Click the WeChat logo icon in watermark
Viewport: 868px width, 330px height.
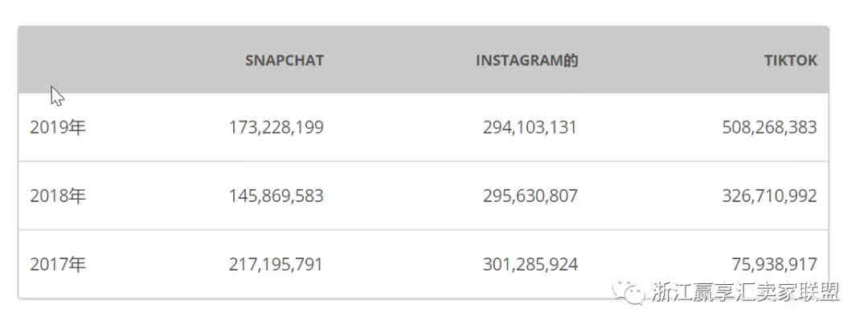coord(628,291)
